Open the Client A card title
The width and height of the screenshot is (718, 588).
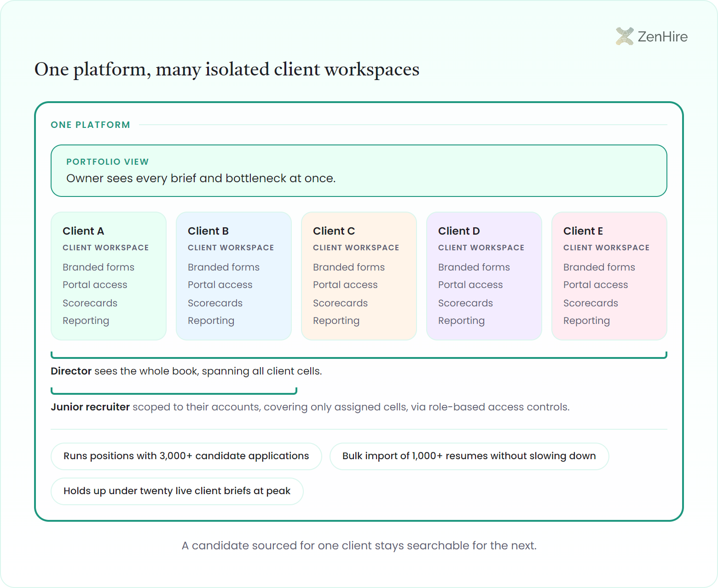(x=83, y=231)
